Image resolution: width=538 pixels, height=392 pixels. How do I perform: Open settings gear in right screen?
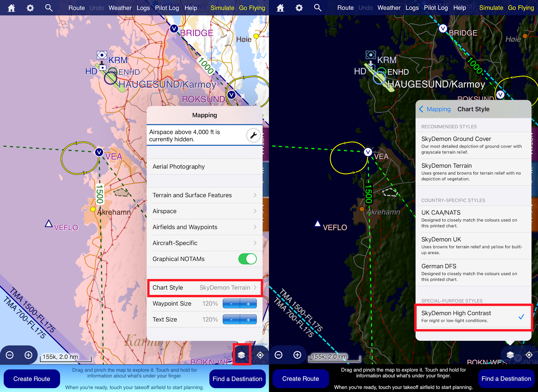[x=299, y=8]
